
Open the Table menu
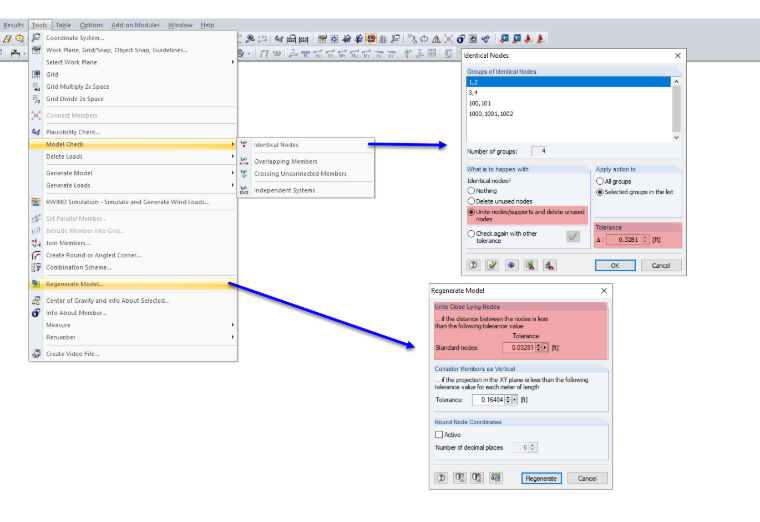(x=63, y=25)
